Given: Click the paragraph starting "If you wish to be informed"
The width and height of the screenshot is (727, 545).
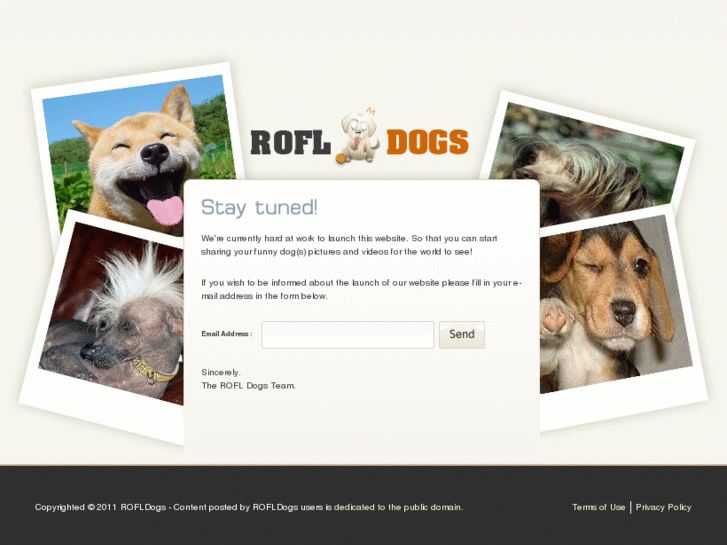Looking at the screenshot, I should coord(362,289).
